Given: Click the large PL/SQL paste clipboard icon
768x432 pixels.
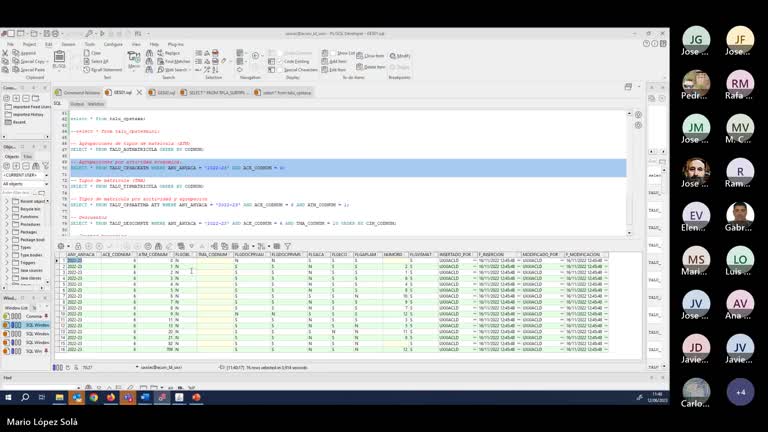Looking at the screenshot, I should (59, 57).
